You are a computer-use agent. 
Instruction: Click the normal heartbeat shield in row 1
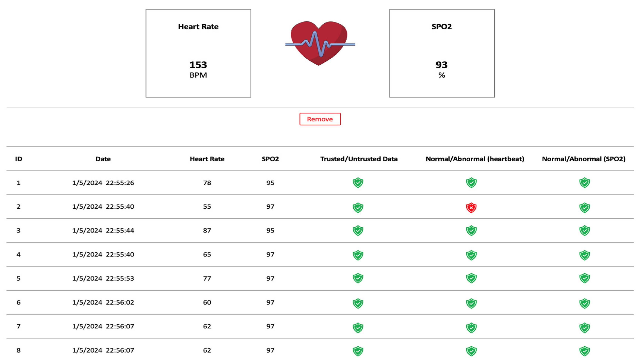[471, 183]
